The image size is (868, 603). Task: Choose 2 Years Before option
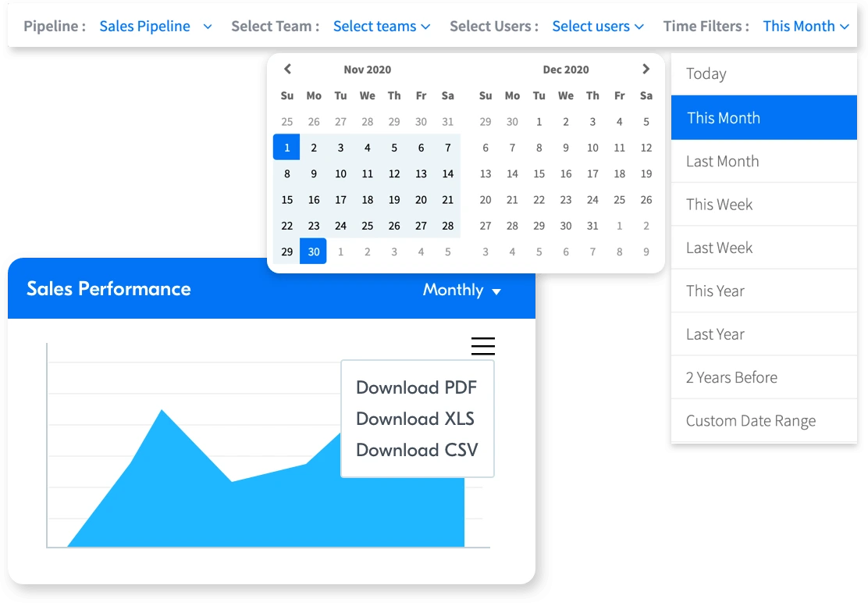pos(764,377)
